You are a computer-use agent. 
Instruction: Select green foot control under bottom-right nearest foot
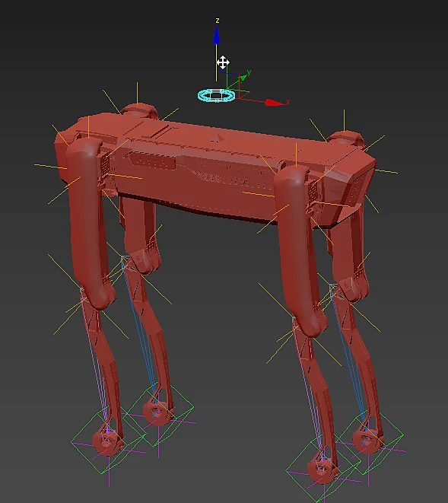coord(323,470)
